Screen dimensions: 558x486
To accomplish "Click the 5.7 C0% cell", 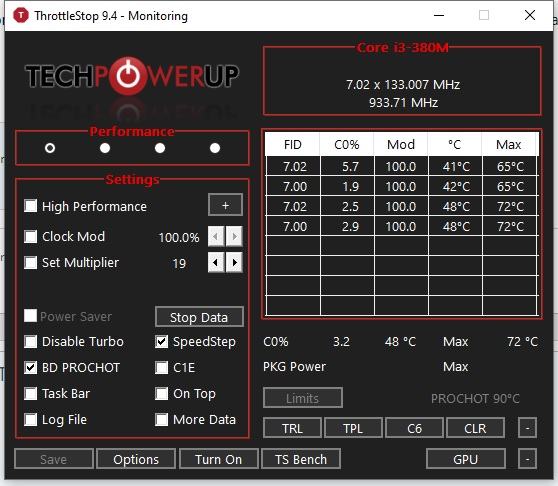I will [347, 167].
